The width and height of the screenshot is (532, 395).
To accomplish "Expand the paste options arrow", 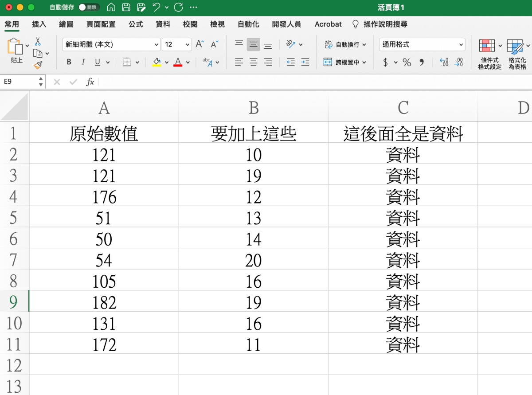I will click(x=27, y=45).
